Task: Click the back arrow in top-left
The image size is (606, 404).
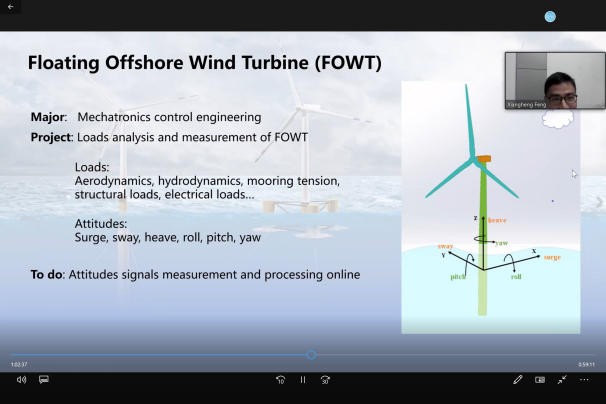Action: (10, 7)
